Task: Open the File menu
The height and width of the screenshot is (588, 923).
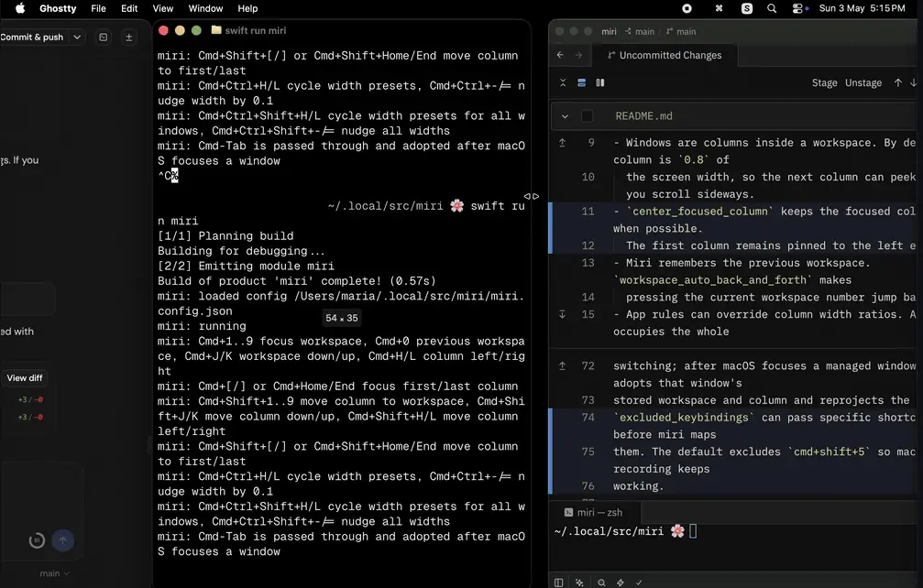Action: pos(98,8)
